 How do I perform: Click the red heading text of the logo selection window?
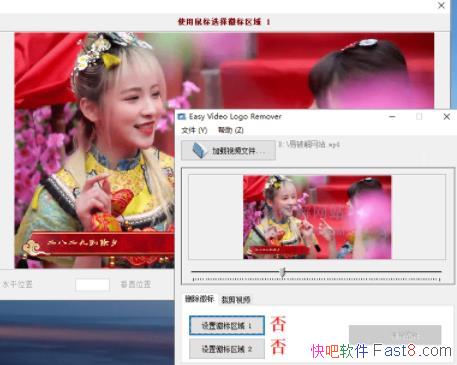tap(224, 22)
